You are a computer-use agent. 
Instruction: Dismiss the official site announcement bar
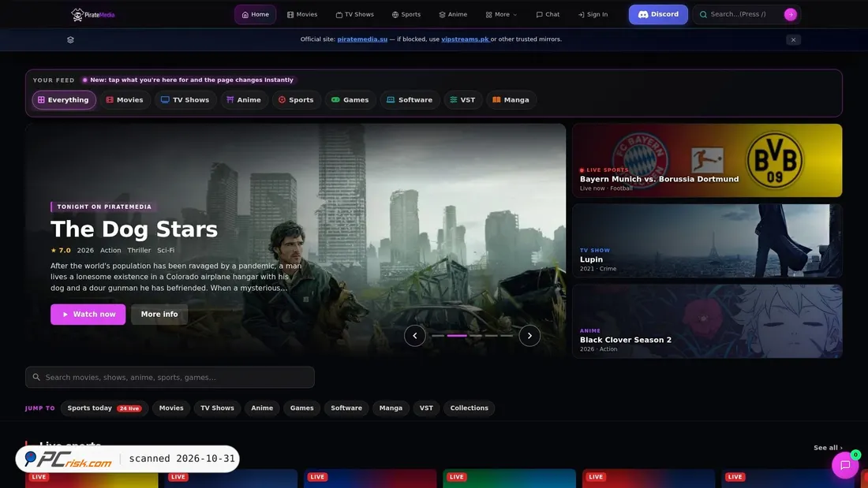[793, 40]
